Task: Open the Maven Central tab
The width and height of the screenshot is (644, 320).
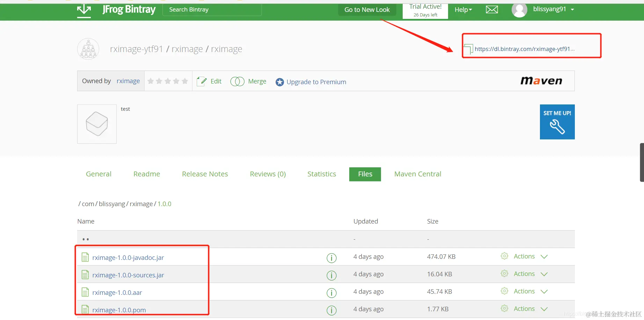Action: coord(418,174)
